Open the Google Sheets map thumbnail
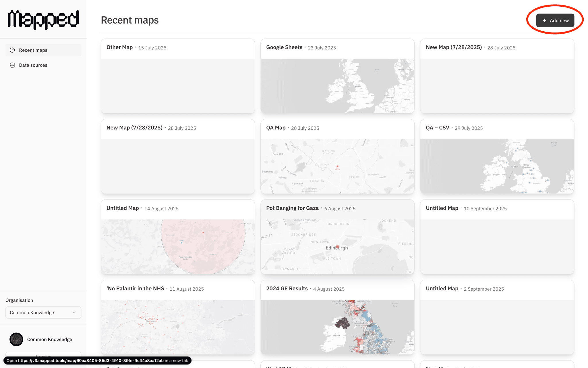This screenshot has height=368, width=588. point(337,86)
